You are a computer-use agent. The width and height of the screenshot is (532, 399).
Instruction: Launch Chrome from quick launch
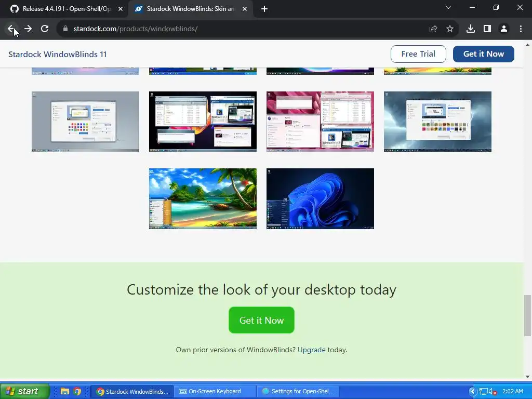pyautogui.click(x=77, y=392)
